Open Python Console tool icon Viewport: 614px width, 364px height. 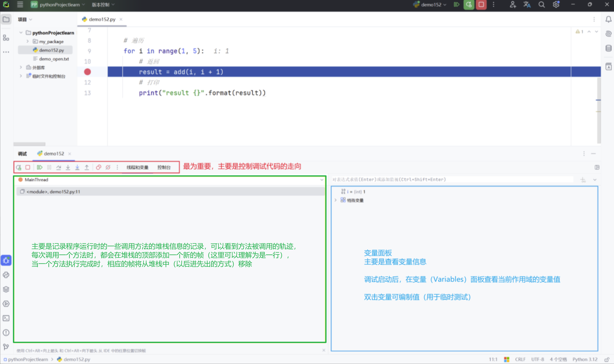(x=6, y=275)
